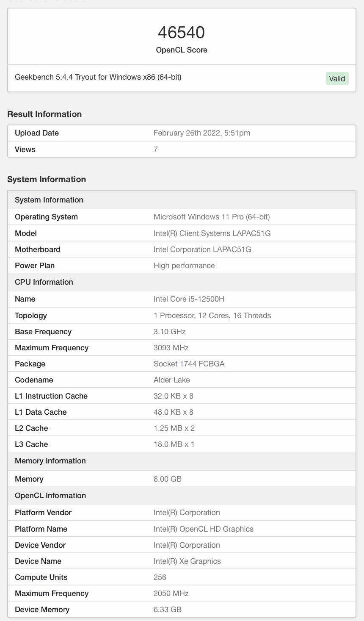Click the February 26th 2022 upload date
This screenshot has height=621, width=364.
click(201, 133)
